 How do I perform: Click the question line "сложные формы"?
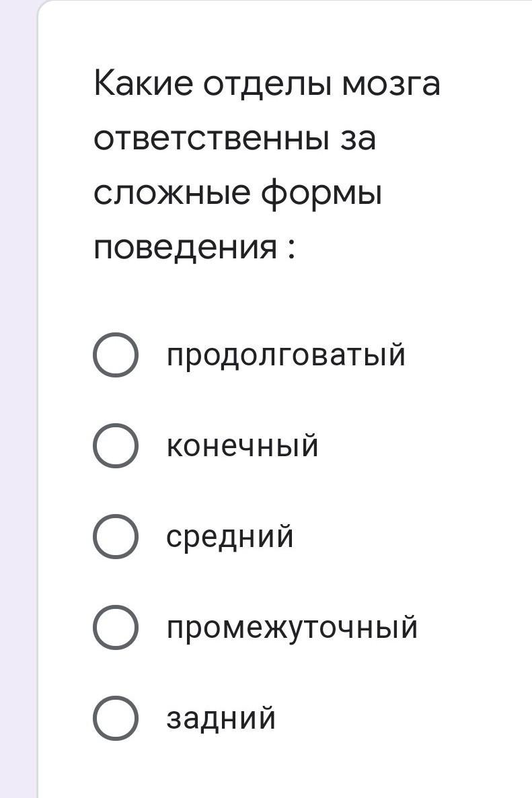(x=237, y=194)
